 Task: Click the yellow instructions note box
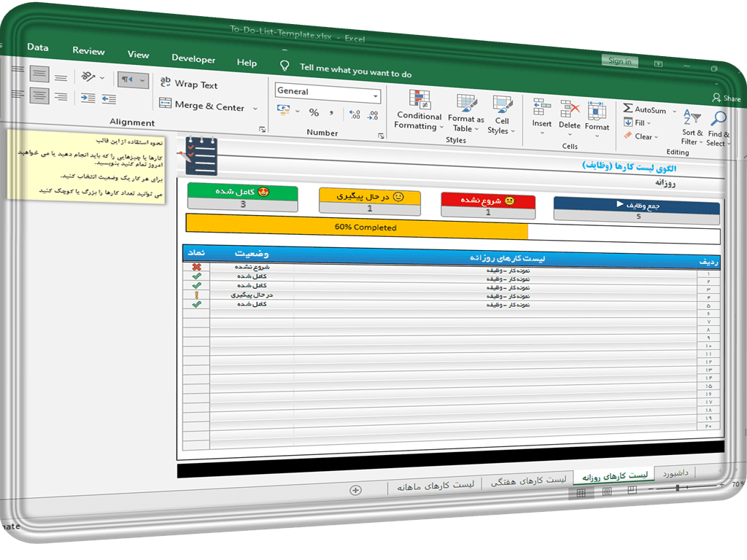[86, 167]
